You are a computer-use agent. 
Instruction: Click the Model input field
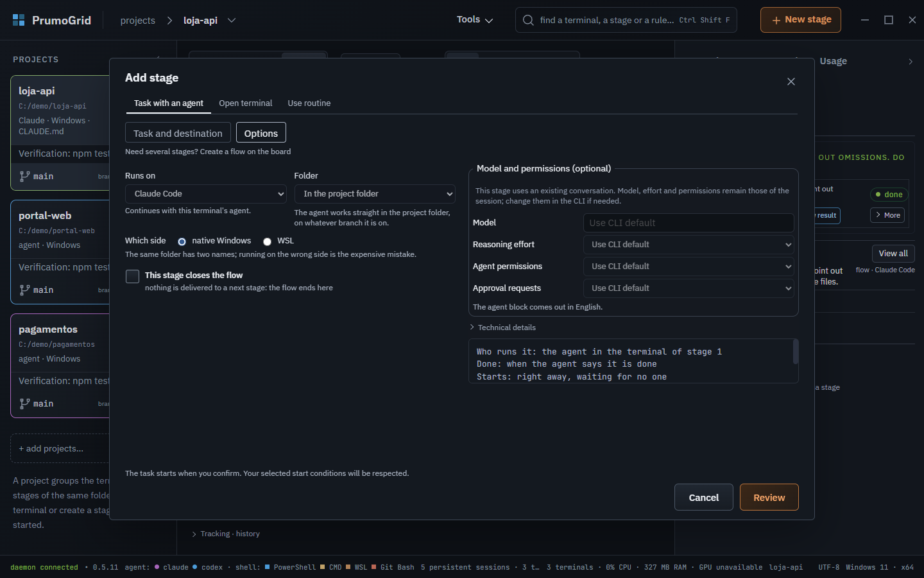689,223
